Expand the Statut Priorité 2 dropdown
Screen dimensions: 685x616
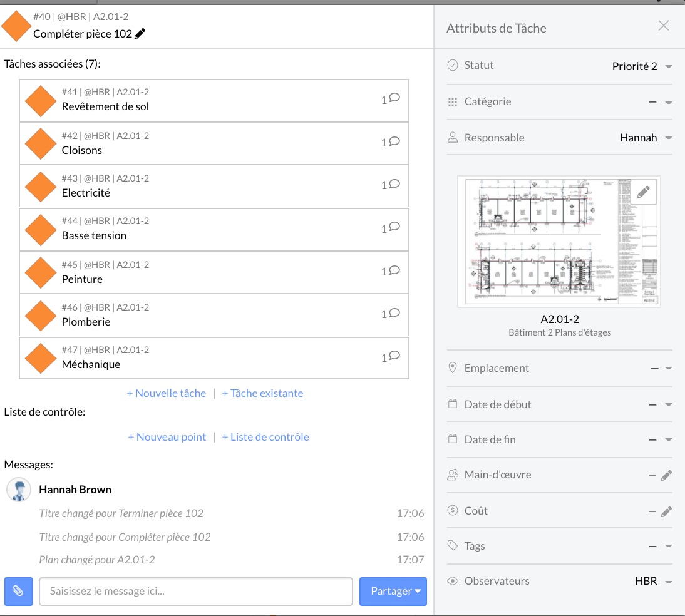pos(668,66)
